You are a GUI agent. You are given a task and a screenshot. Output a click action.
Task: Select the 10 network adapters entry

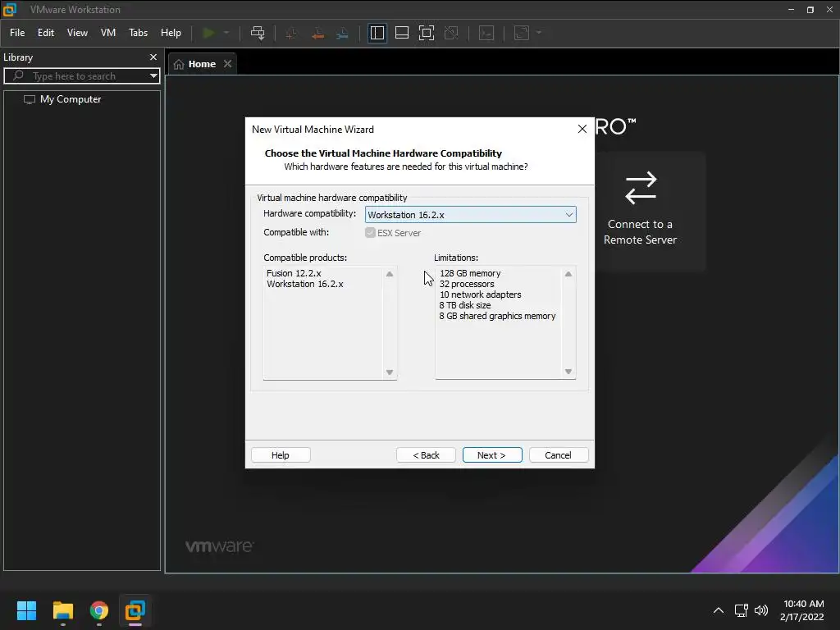pos(480,294)
